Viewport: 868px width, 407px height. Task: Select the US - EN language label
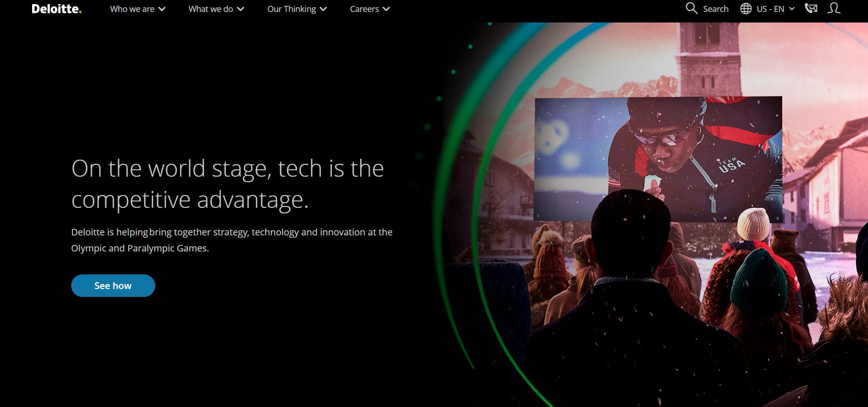(771, 9)
